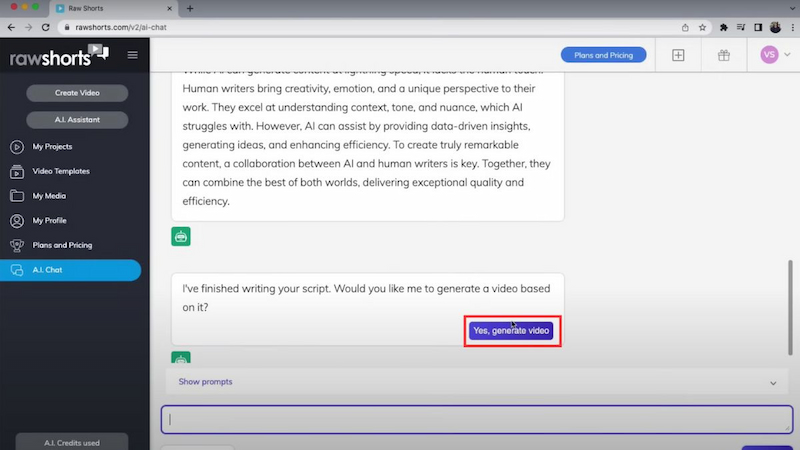Click the Show prompts link text
The image size is (800, 450).
205,382
